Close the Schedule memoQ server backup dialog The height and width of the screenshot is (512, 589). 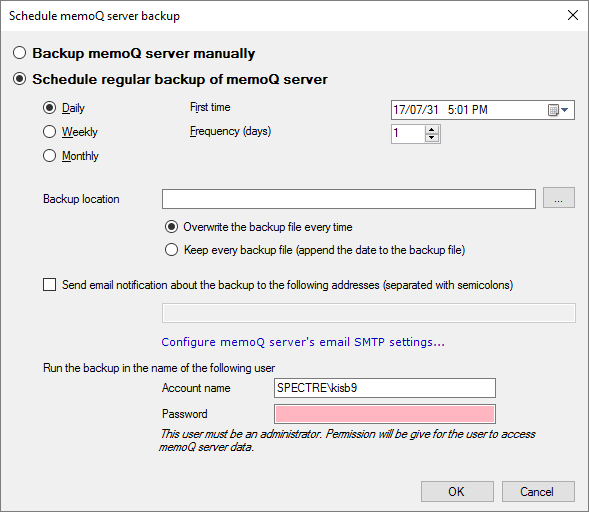(573, 15)
